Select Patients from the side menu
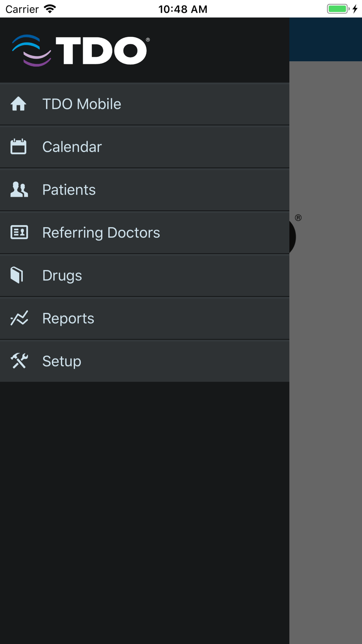This screenshot has width=362, height=644. (x=69, y=190)
